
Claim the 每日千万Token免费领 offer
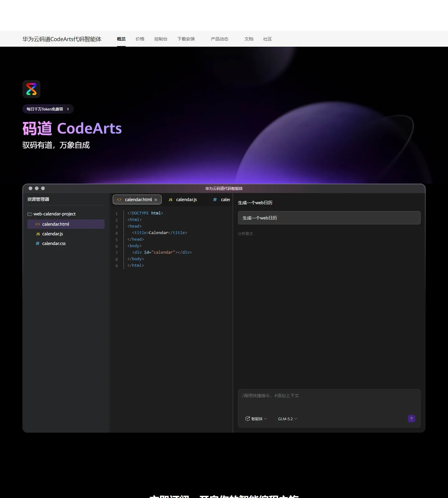coord(48,109)
